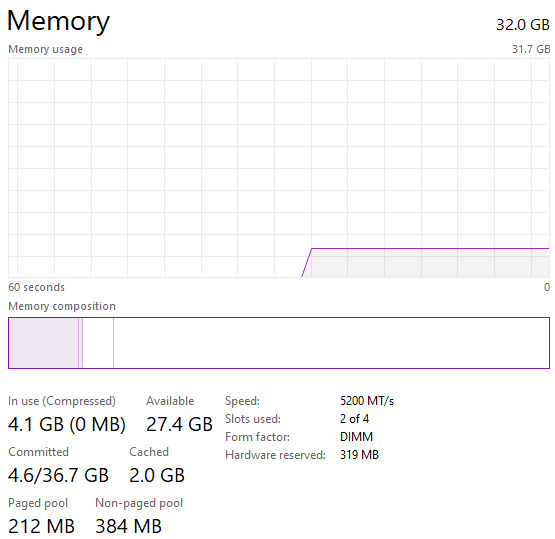Click the 4.1 GB (0 MB) value
Image resolution: width=555 pixels, height=539 pixels.
[x=67, y=424]
